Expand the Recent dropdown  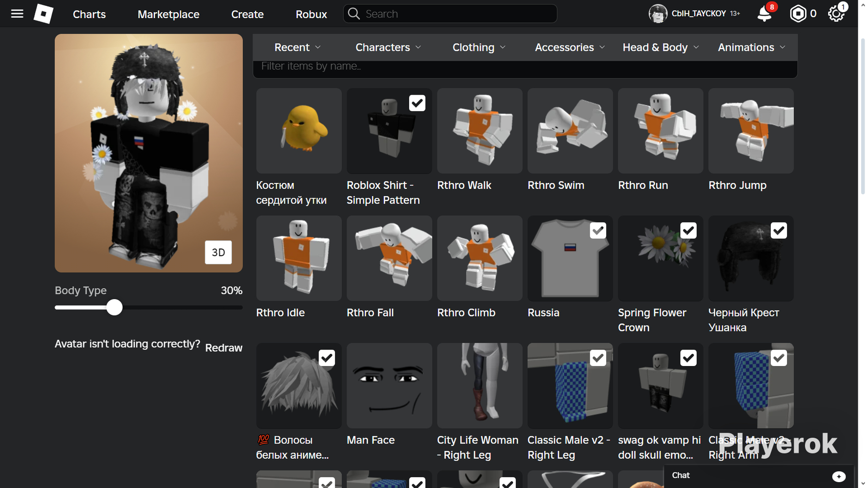tap(298, 47)
